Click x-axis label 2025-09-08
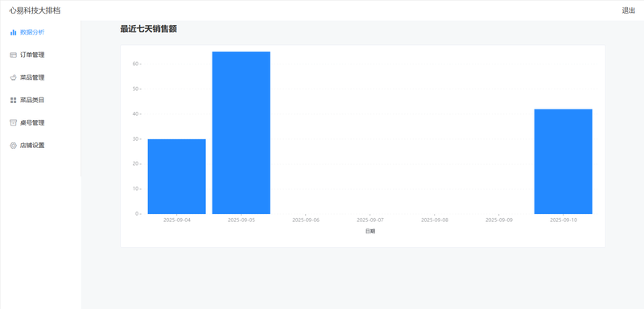The width and height of the screenshot is (644, 309). pyautogui.click(x=435, y=220)
